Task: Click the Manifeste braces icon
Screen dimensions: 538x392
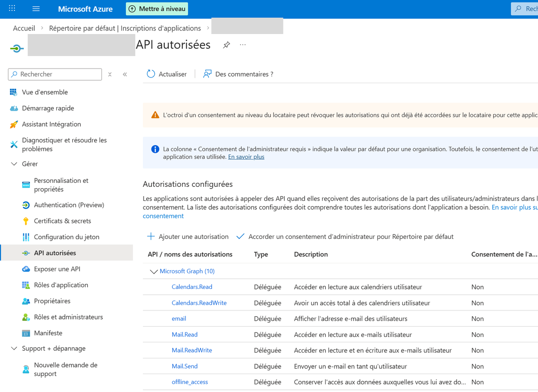Action: coord(26,333)
